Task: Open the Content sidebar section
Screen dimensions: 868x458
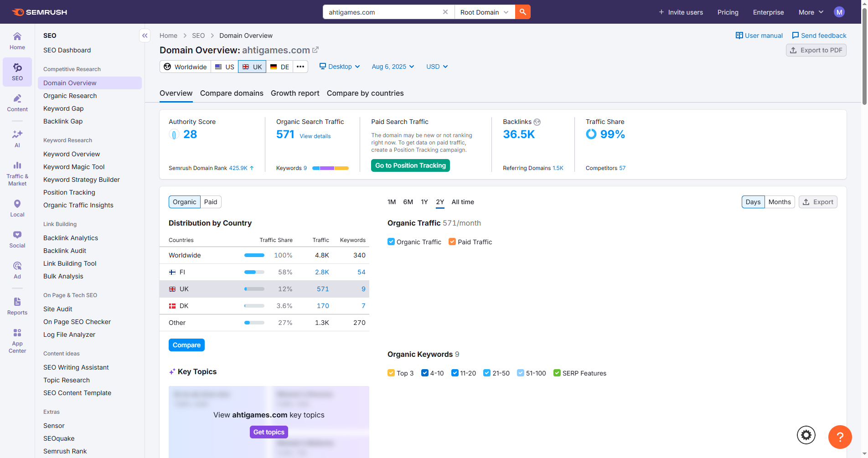Action: (x=17, y=103)
